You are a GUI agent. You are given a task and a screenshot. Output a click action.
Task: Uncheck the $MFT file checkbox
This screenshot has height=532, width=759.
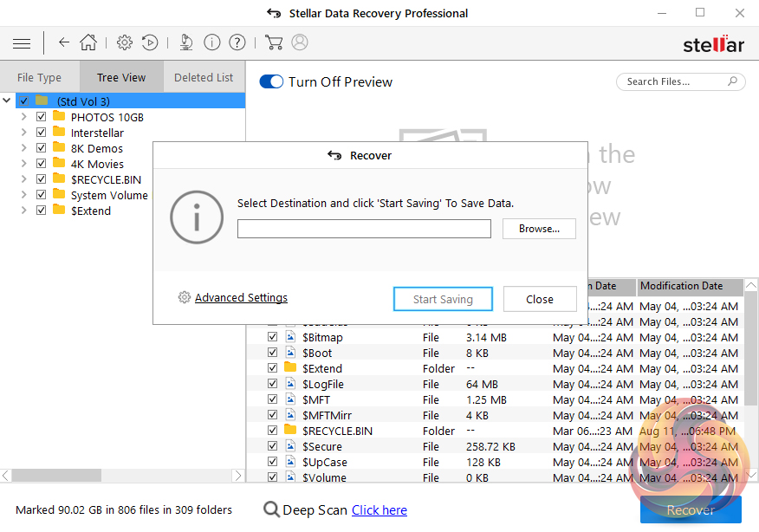pos(273,399)
